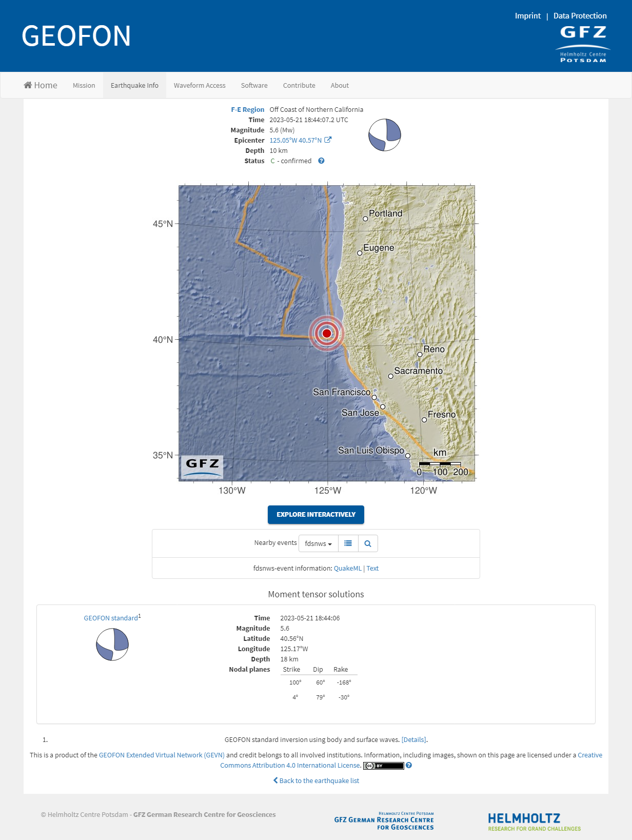Click the Creative Commons BY license badge
Screen dimensions: 632x840
click(x=383, y=766)
